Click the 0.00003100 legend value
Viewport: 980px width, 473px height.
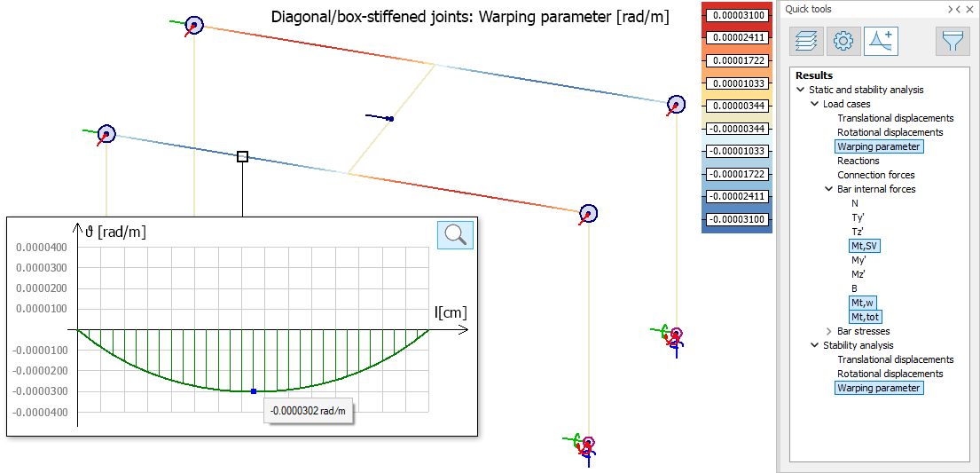(737, 14)
